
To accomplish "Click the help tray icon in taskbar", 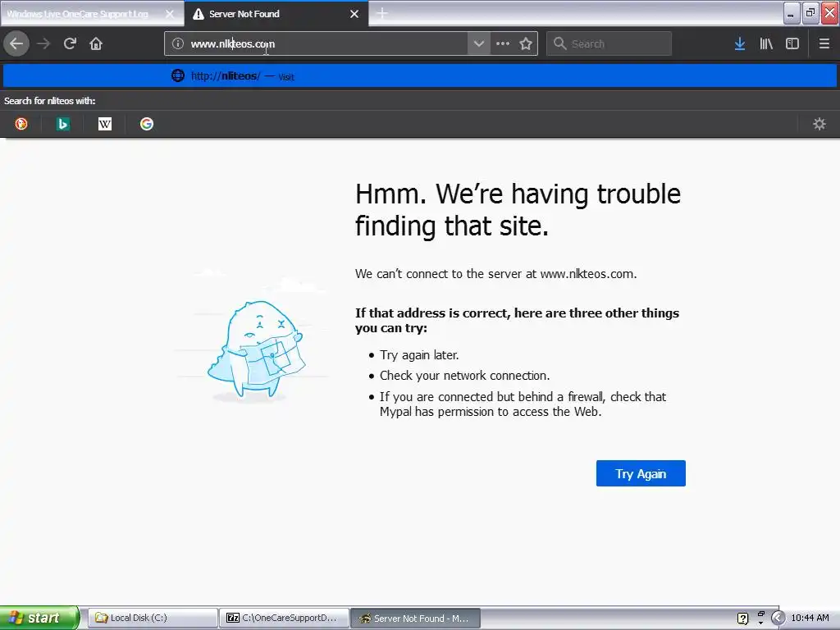I will point(742,619).
